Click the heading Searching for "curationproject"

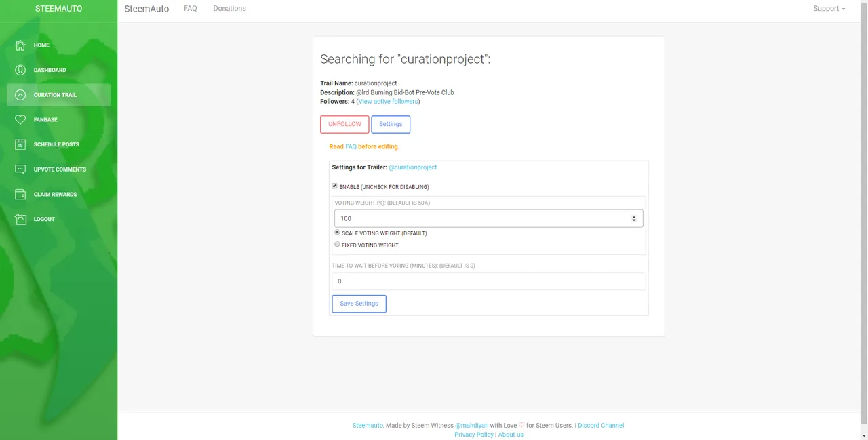coord(405,59)
